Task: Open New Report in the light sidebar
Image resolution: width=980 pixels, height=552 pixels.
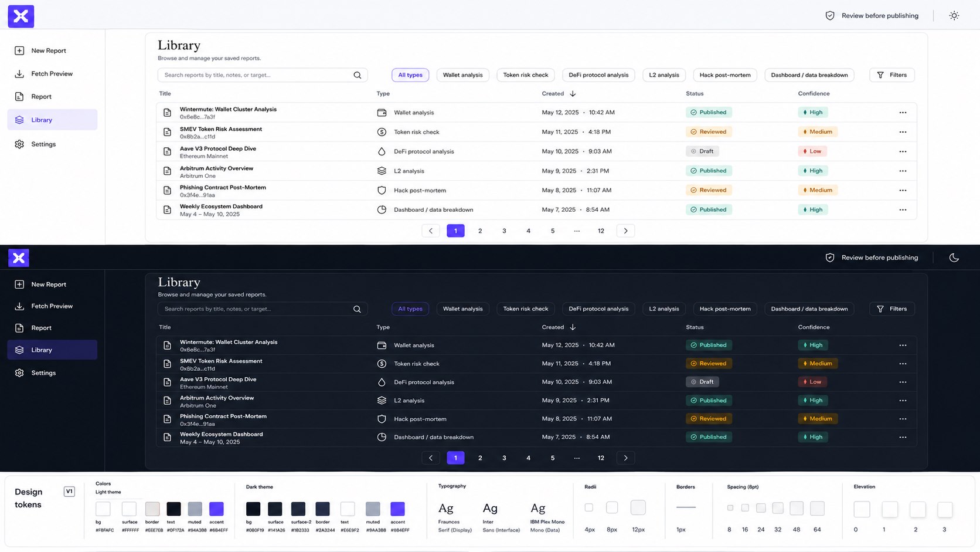Action: pyautogui.click(x=52, y=51)
